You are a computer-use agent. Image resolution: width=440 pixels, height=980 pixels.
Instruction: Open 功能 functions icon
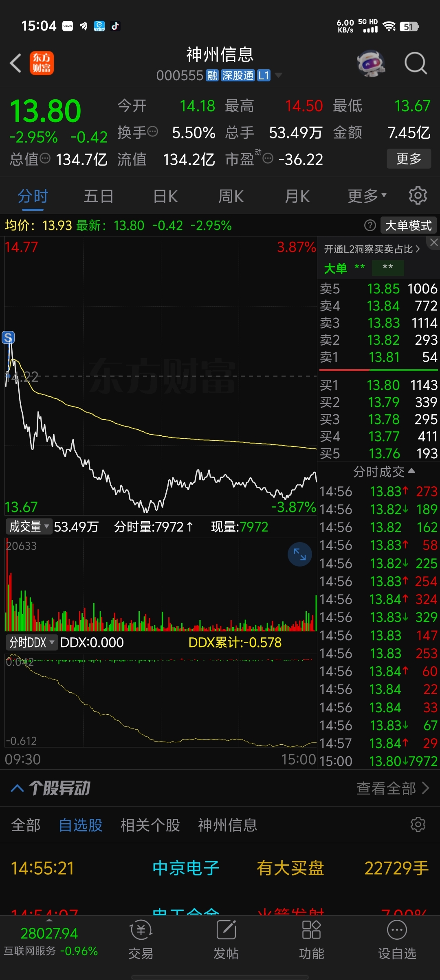(x=311, y=930)
